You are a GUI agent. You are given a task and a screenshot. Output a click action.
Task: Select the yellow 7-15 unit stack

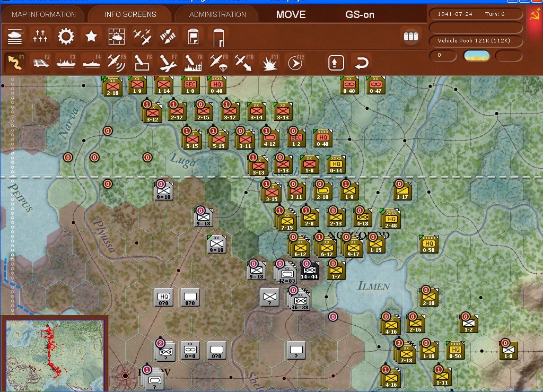(286, 221)
